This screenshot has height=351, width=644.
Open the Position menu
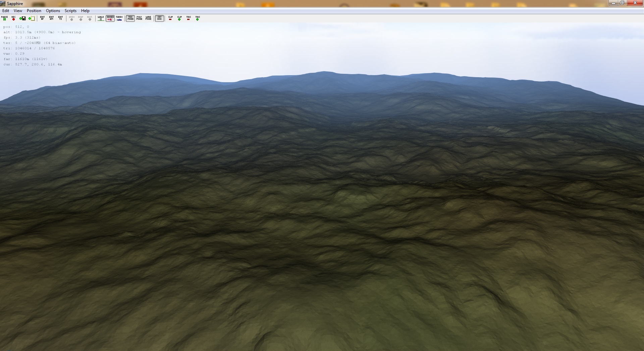34,11
